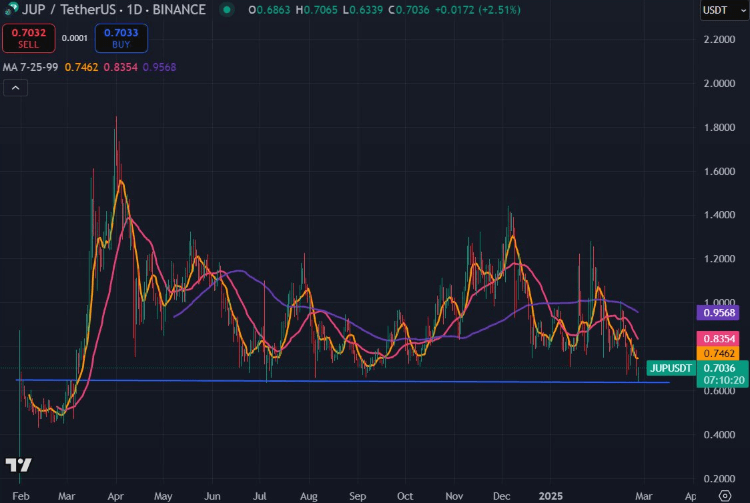This screenshot has width=750, height=503.
Task: Select the MA 7-25-99 indicator label
Action: (31, 67)
